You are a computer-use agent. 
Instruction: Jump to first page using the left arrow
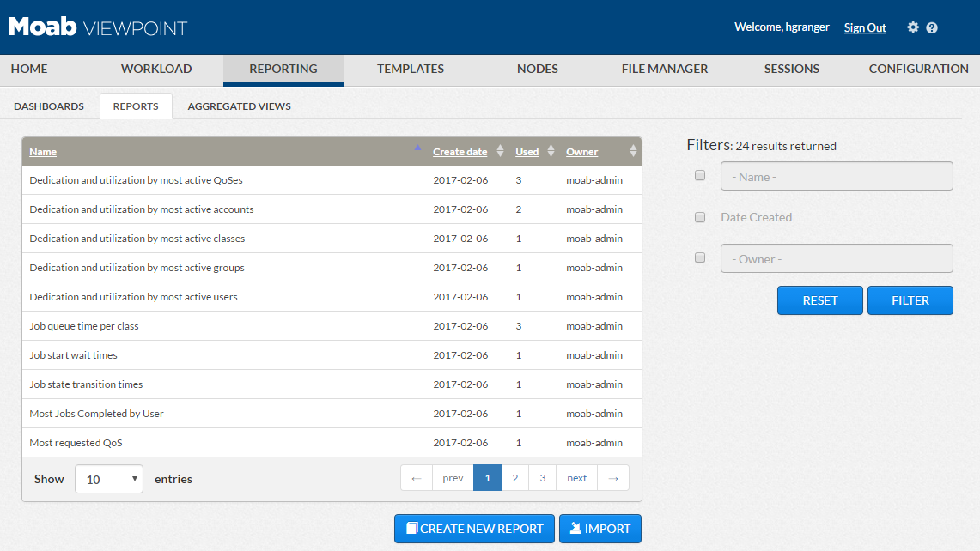[x=417, y=477]
